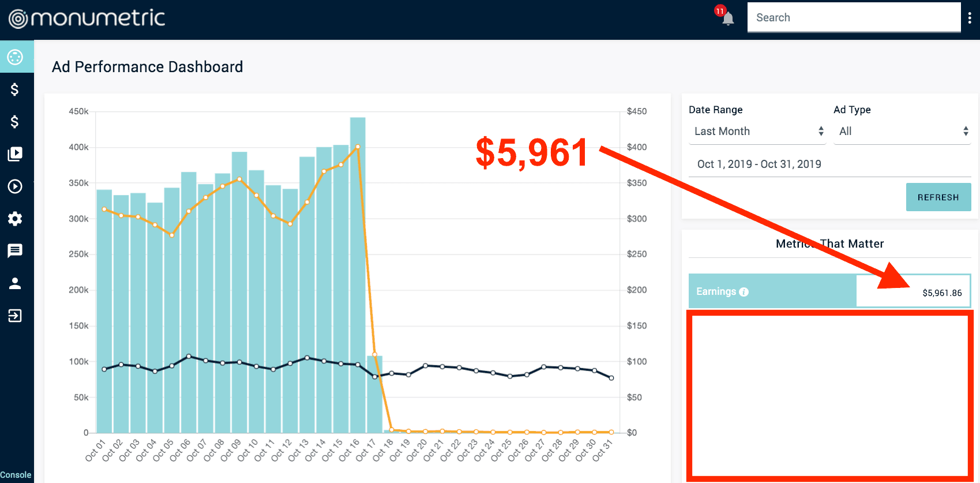Click the play circle sidebar icon
Viewport: 980px width, 483px height.
[x=15, y=186]
